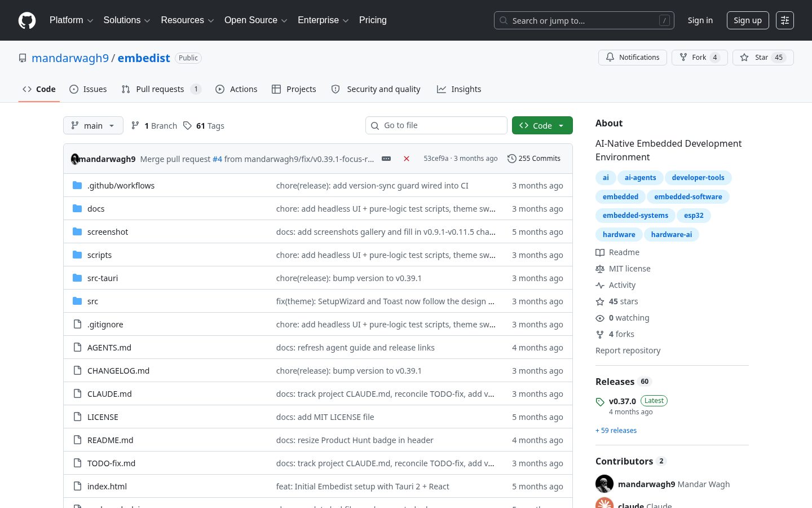Click the branch icon beside 1 Branch

tap(135, 125)
